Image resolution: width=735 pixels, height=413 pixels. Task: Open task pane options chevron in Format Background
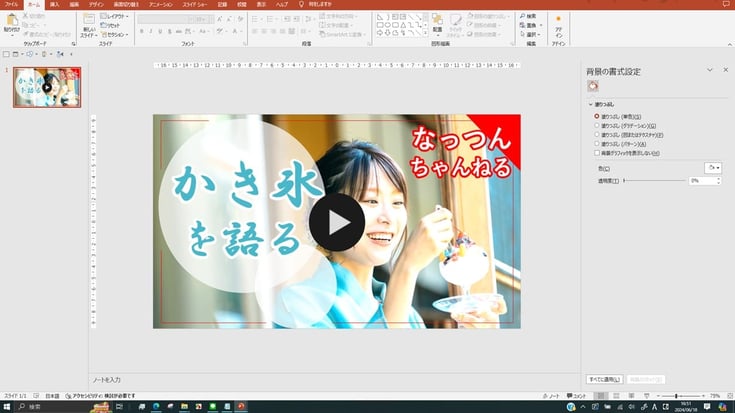(710, 70)
